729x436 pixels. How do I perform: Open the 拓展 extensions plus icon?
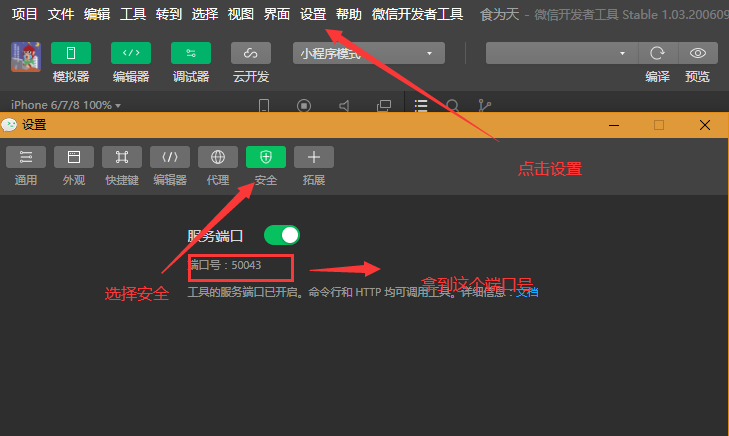click(314, 157)
